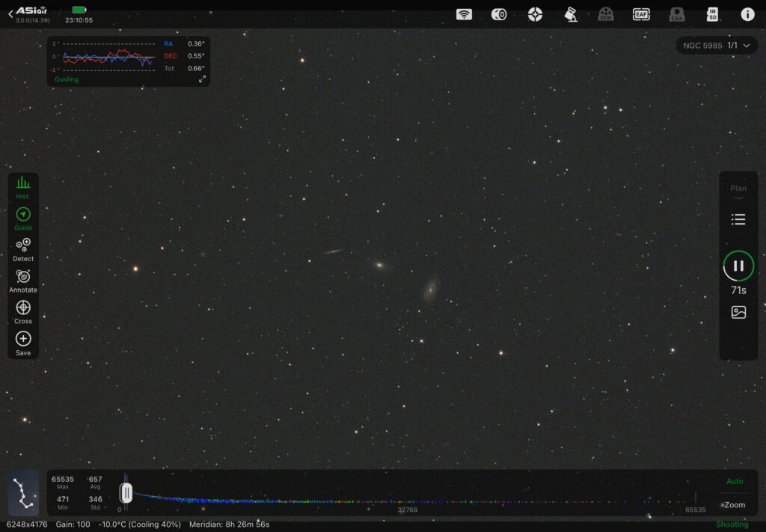Open the EFW filter wheel icon
766x532 pixels.
pos(606,14)
